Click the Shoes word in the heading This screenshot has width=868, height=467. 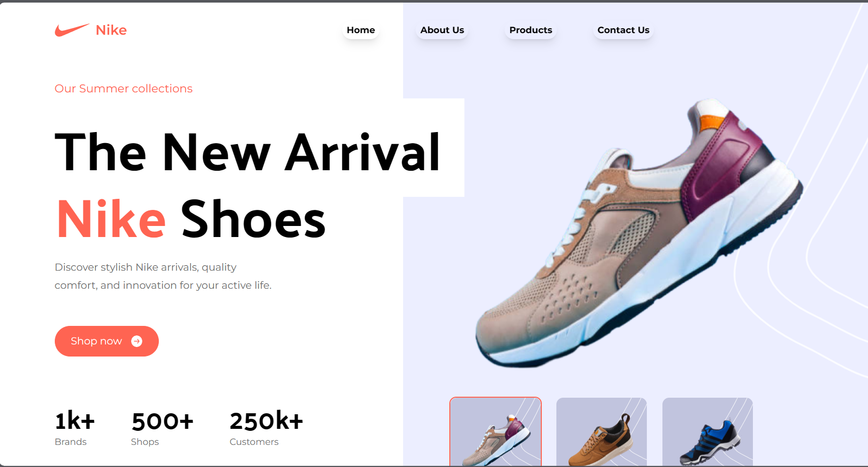[253, 219]
